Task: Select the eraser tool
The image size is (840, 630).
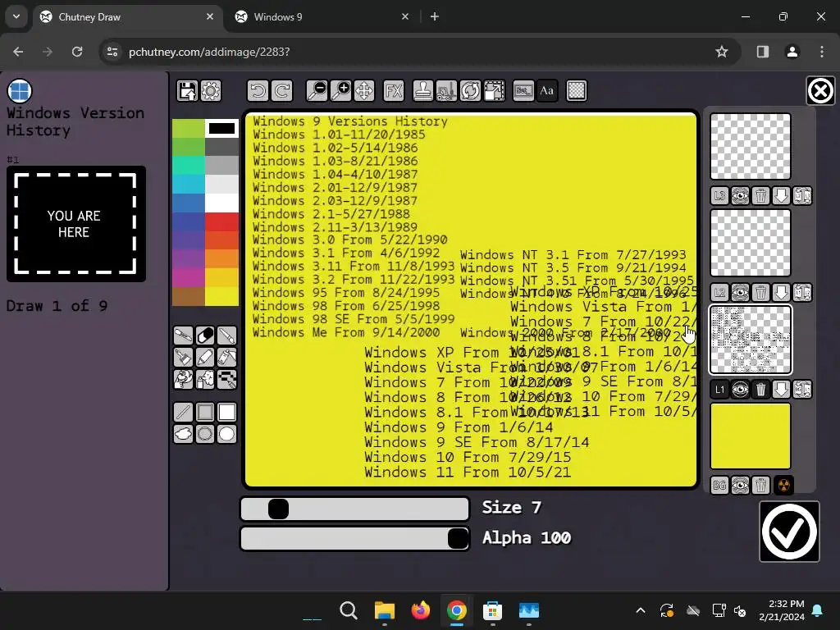Action: tap(205, 336)
